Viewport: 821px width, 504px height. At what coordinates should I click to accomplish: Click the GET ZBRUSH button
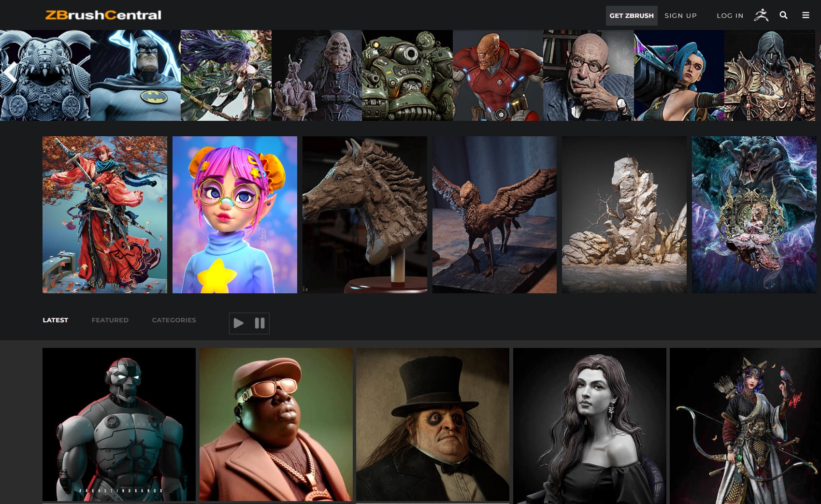(x=632, y=15)
